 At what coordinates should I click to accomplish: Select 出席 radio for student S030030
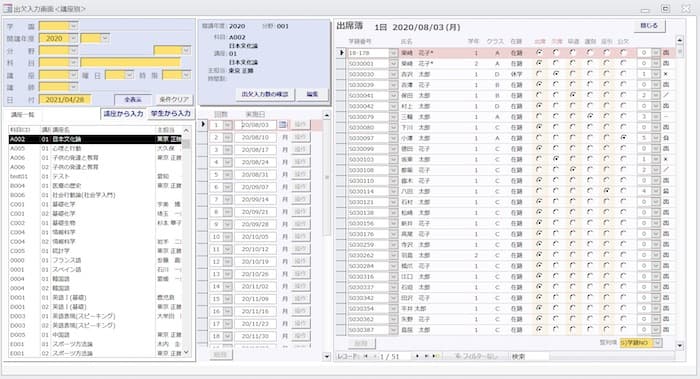539,74
